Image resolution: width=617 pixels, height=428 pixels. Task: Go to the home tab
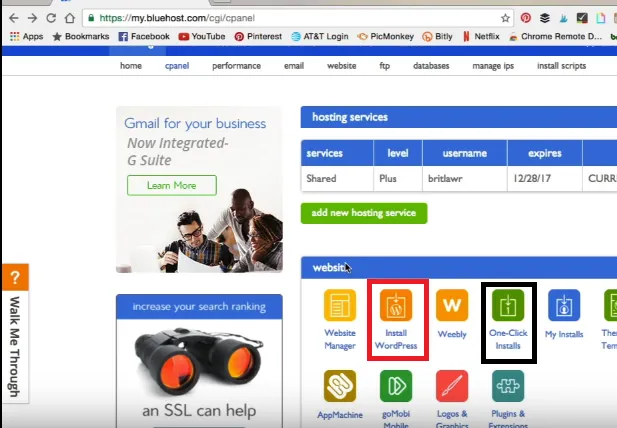point(131,66)
